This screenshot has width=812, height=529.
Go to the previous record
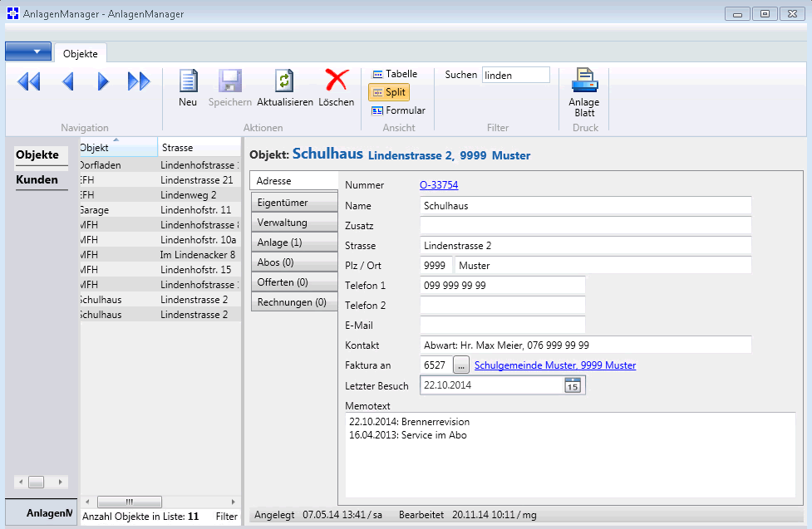tap(68, 81)
